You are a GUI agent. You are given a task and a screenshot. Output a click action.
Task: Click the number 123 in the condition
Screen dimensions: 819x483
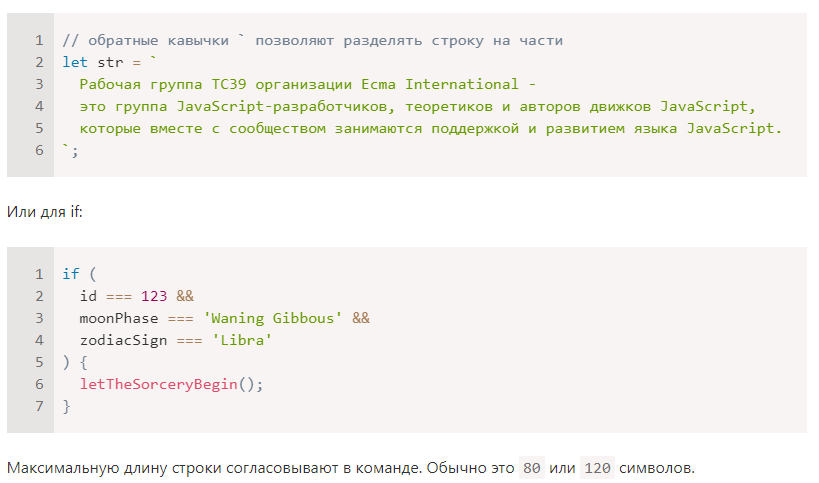[154, 296]
